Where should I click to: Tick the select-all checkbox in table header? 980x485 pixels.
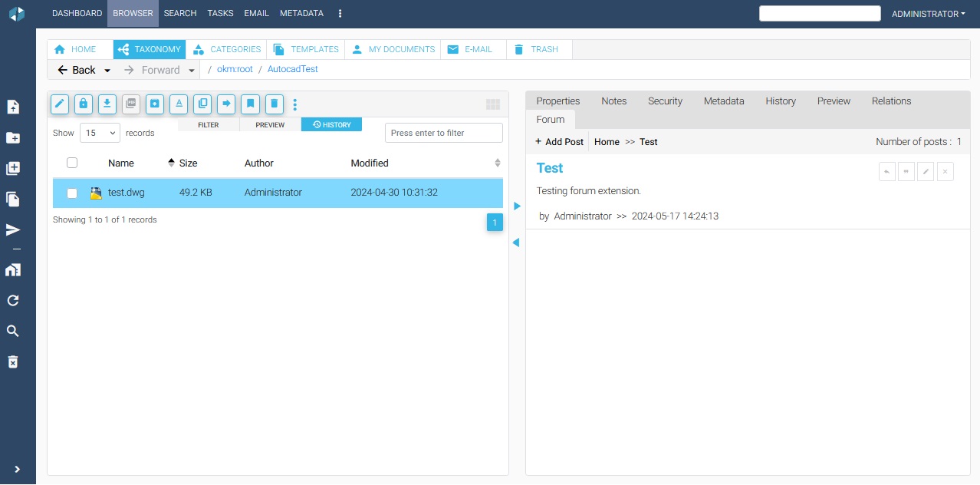click(72, 163)
